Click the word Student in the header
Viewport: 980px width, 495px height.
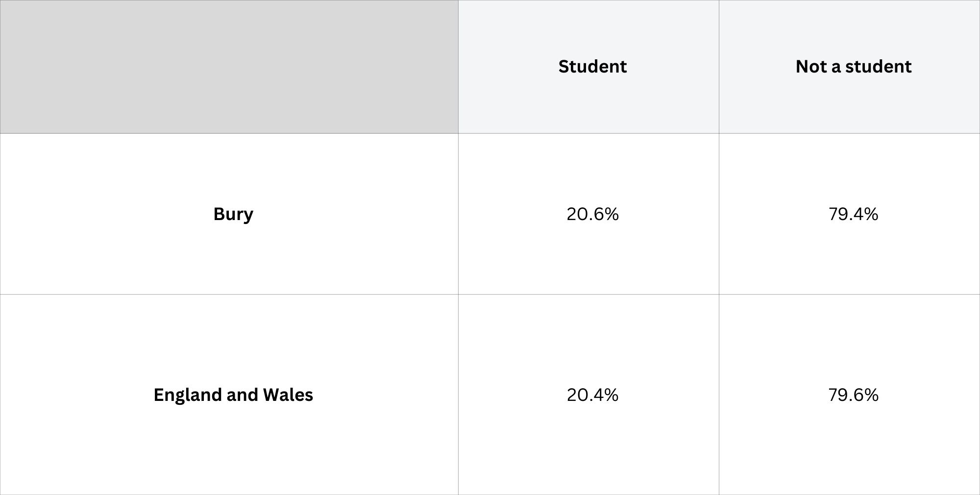pos(592,67)
